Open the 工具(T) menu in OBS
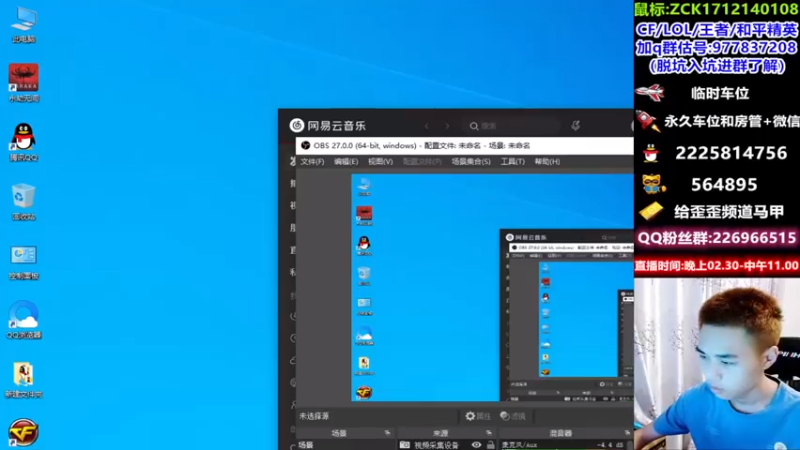800x450 pixels. point(512,162)
